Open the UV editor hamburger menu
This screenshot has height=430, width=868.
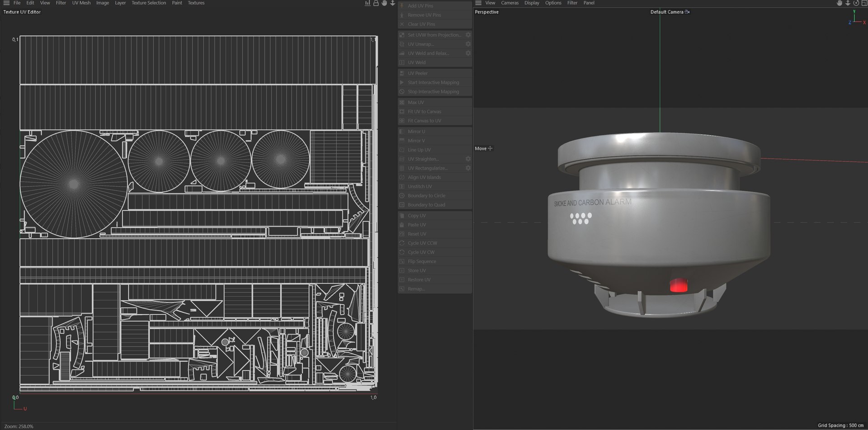6,3
